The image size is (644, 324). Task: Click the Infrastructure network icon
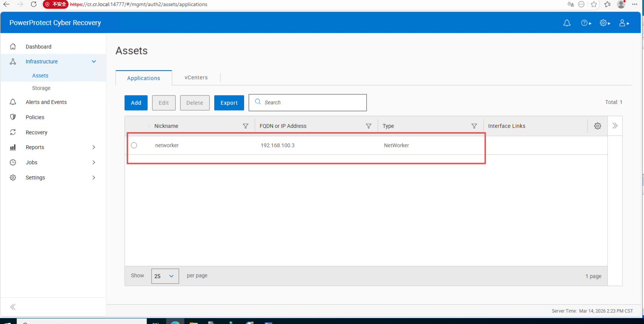pyautogui.click(x=13, y=61)
